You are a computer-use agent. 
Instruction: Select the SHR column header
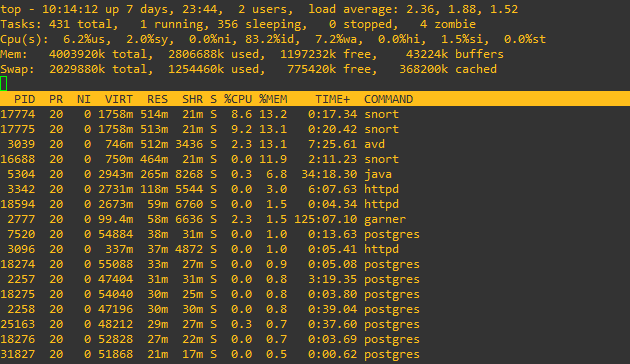pyautogui.click(x=192, y=99)
